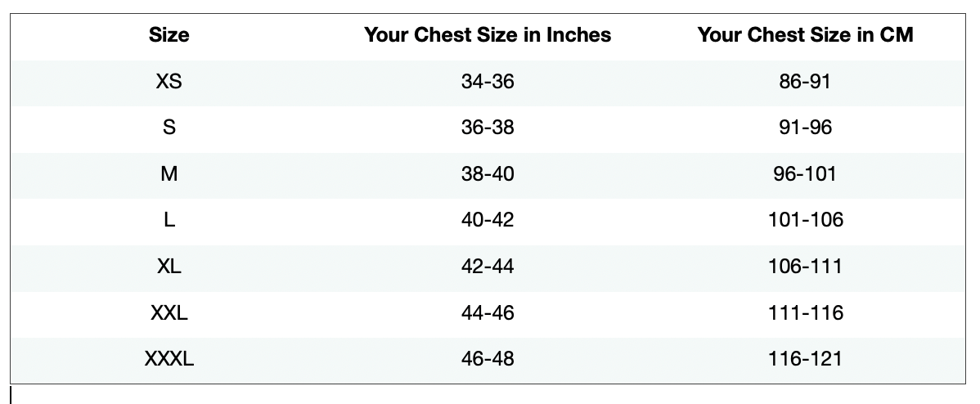Select the 86-91 cm cell
Viewport: 980px width, 404px height.
805,82
